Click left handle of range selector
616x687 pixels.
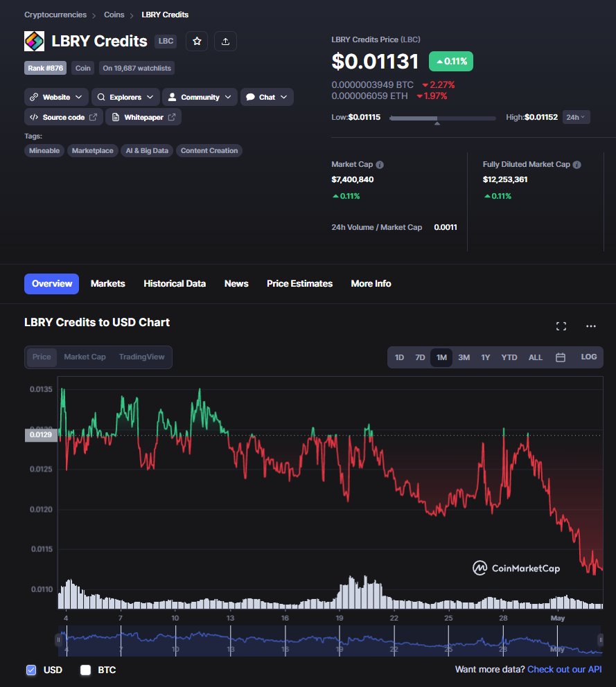click(58, 640)
